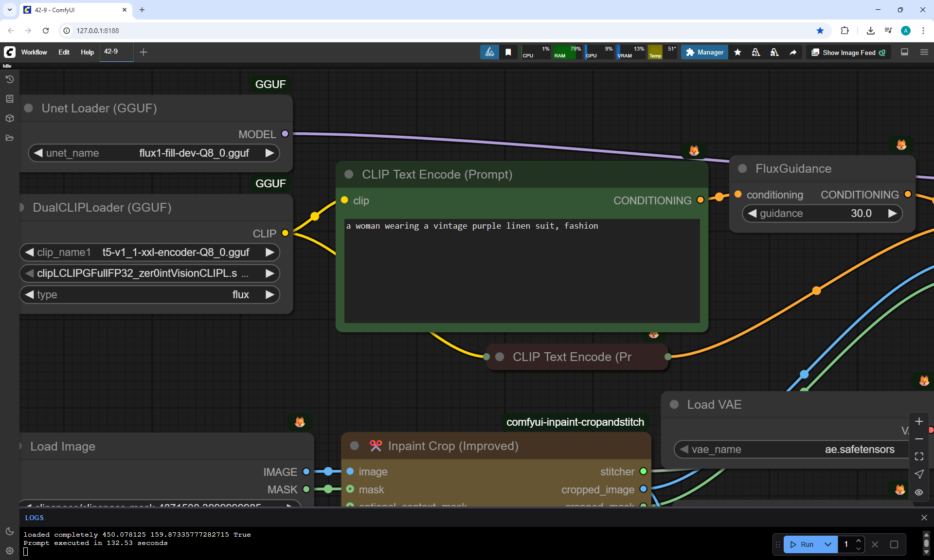934x560 pixels.
Task: Click the favorites star icon beside Manager
Action: (737, 52)
